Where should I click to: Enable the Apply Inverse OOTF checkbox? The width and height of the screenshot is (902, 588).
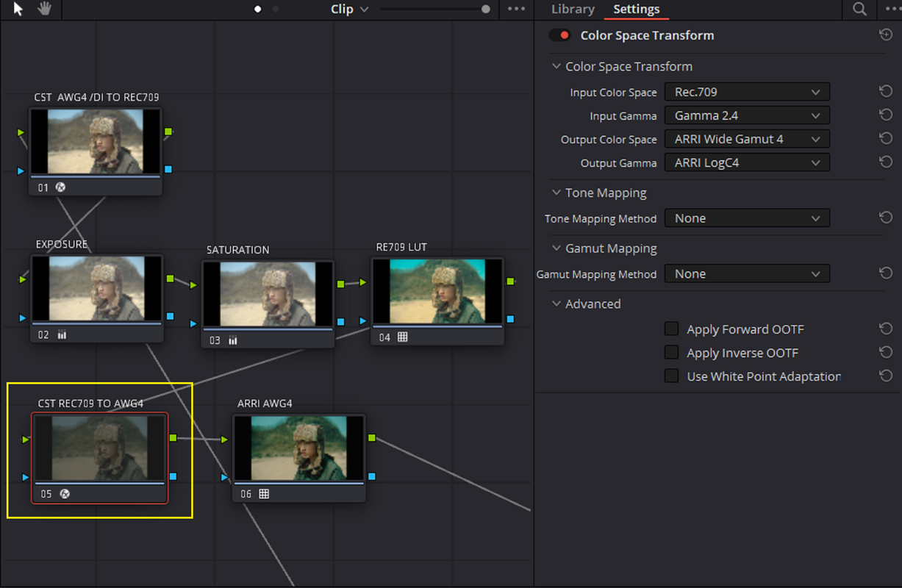671,353
